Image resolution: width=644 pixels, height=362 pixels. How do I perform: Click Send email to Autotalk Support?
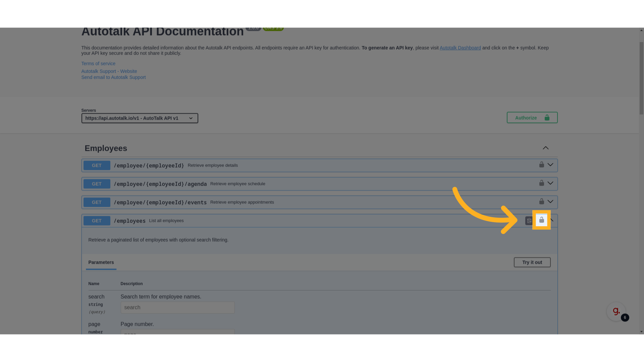(113, 77)
